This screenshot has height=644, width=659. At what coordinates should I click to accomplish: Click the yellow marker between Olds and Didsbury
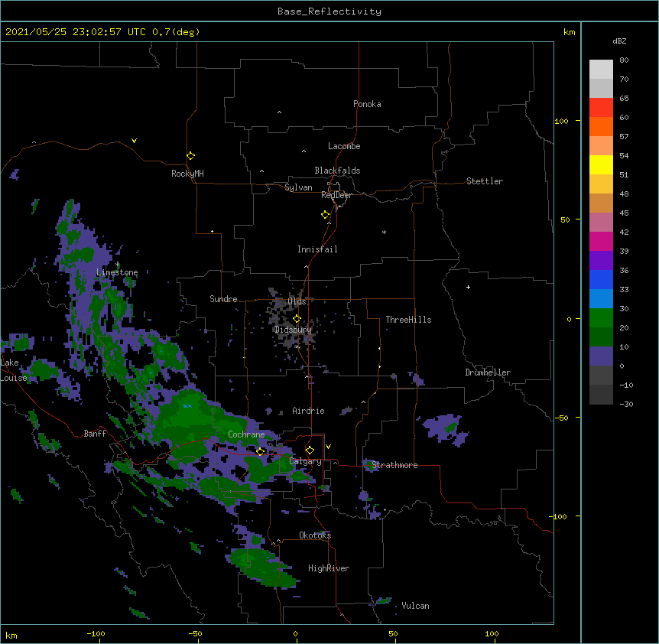297,319
